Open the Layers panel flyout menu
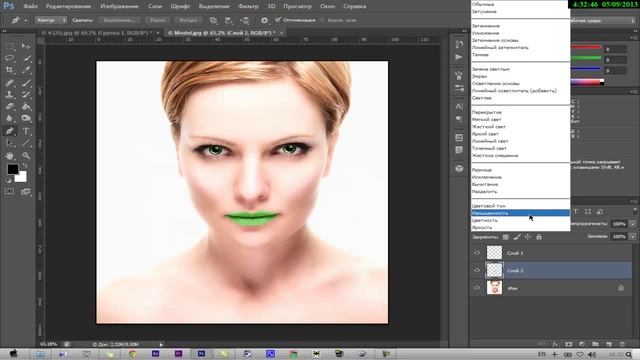 point(634,201)
